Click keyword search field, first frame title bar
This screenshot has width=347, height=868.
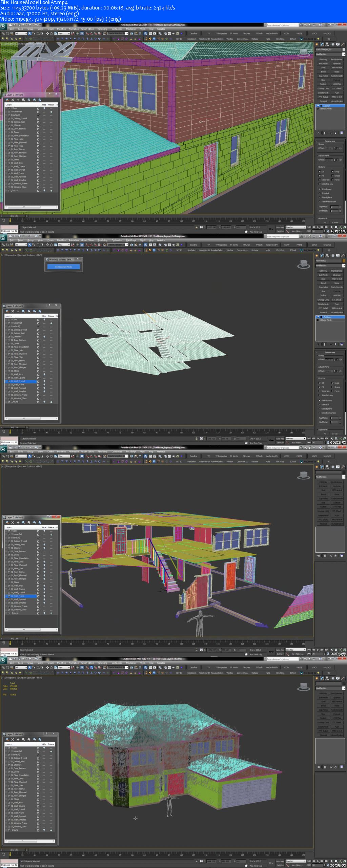[282, 25]
